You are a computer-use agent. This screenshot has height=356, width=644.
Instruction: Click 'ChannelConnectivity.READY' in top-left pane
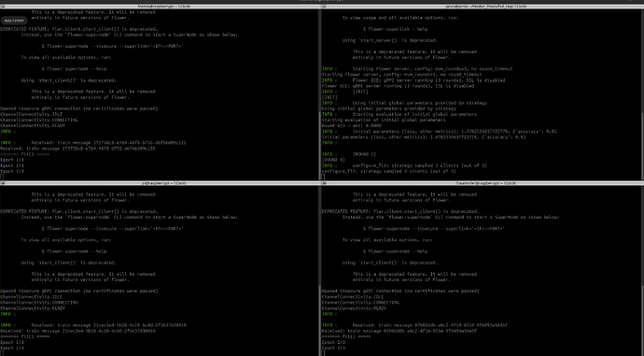tap(33, 125)
